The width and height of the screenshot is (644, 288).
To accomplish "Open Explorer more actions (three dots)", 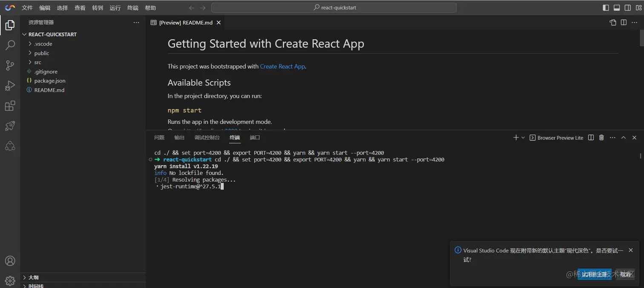I will 136,22.
